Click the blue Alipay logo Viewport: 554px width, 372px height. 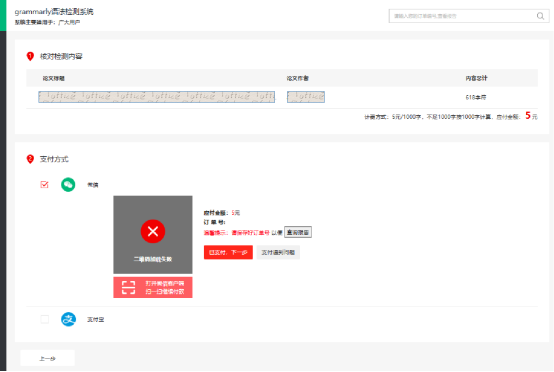(68, 319)
